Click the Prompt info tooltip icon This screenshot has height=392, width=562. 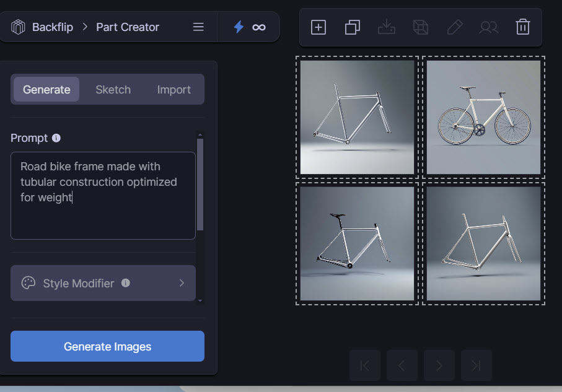56,137
